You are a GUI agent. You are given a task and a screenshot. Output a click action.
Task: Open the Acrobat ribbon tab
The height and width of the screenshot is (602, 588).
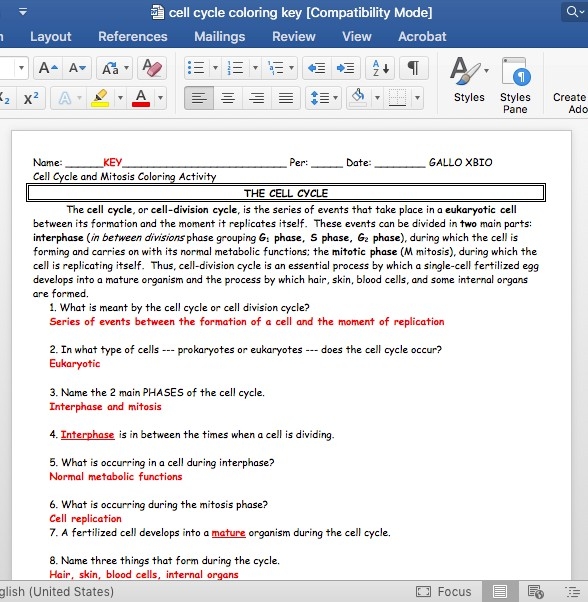click(x=422, y=36)
